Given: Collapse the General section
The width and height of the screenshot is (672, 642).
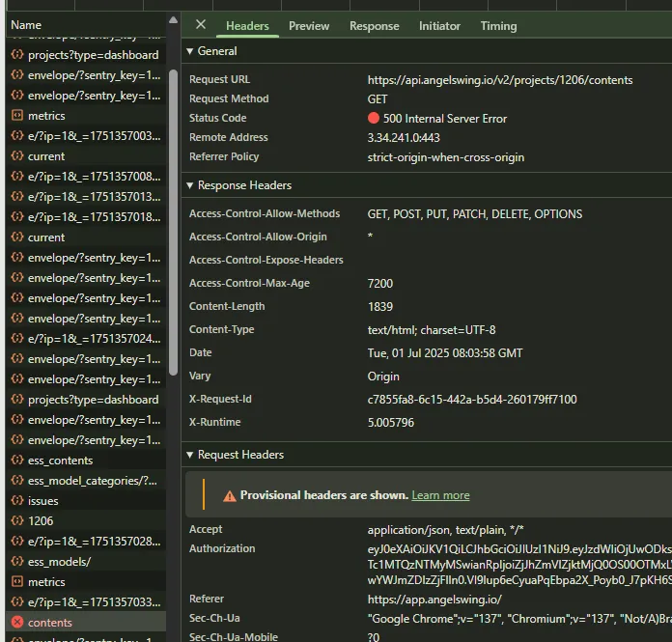Looking at the screenshot, I should (189, 51).
